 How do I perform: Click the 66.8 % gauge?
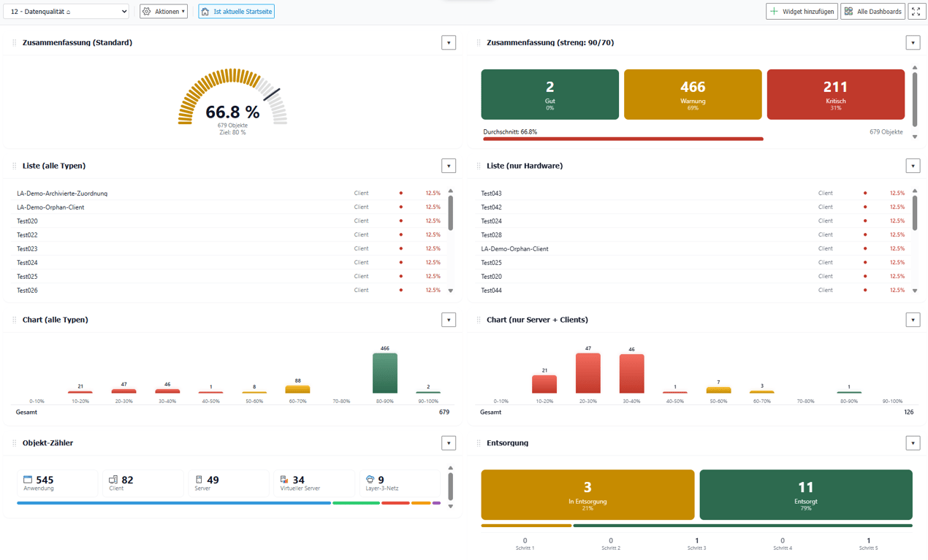pyautogui.click(x=232, y=99)
